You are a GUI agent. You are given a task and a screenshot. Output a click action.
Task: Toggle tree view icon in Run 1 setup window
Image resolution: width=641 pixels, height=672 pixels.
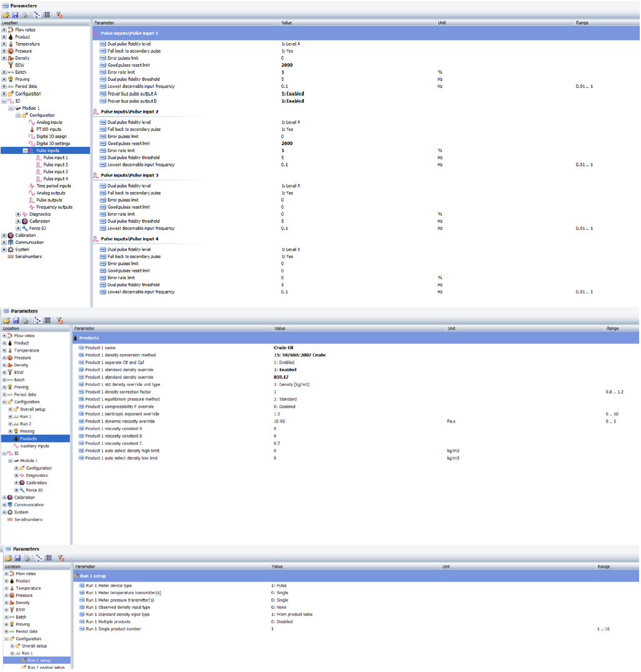39,558
